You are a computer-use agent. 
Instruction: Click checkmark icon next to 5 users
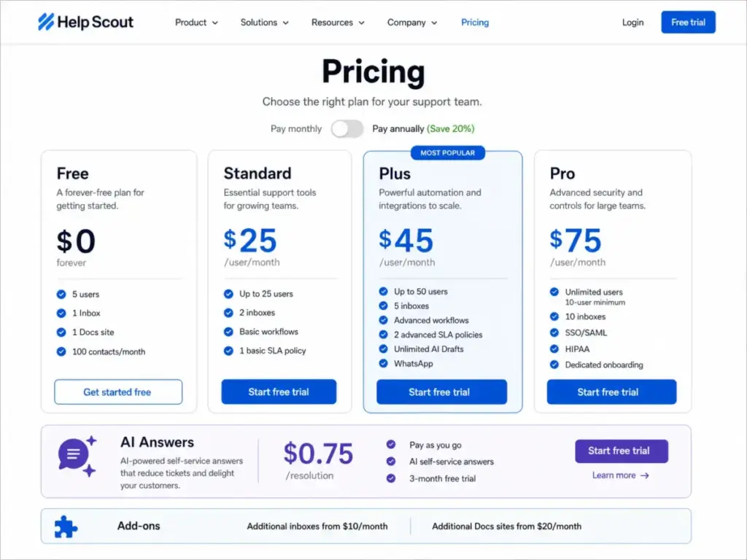click(61, 295)
